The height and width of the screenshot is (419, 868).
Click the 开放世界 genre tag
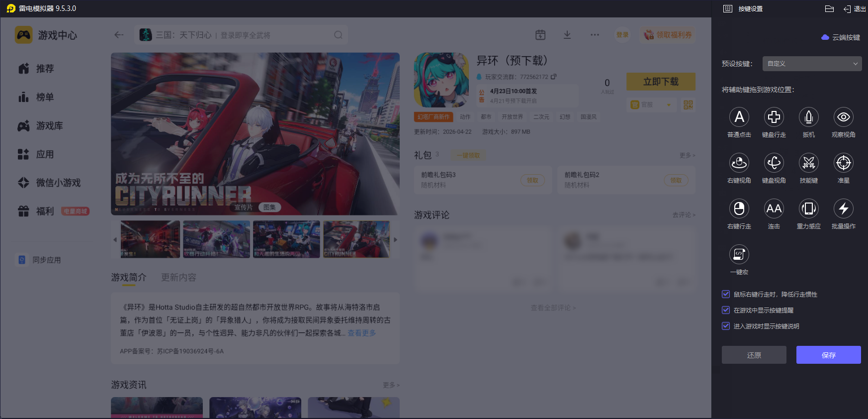coord(512,117)
